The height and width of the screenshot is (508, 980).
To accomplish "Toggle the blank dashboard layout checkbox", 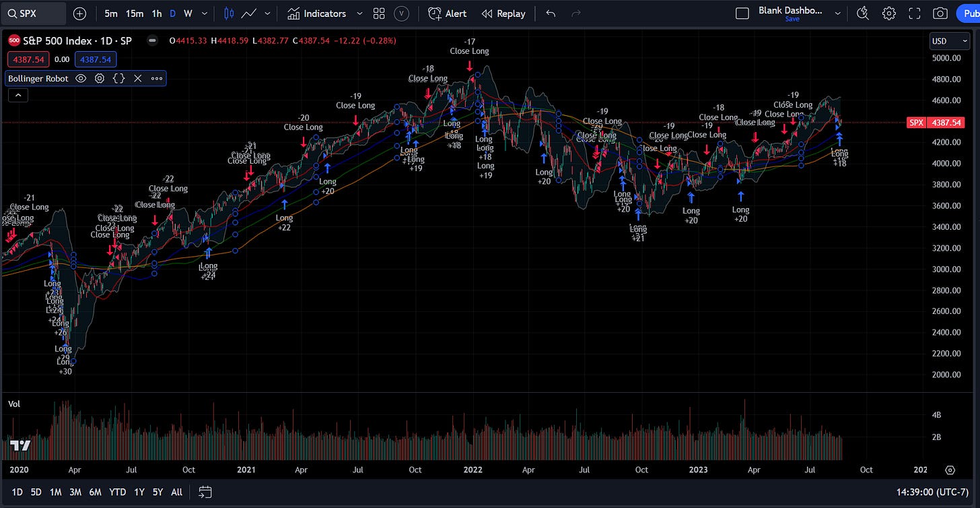I will [x=742, y=13].
